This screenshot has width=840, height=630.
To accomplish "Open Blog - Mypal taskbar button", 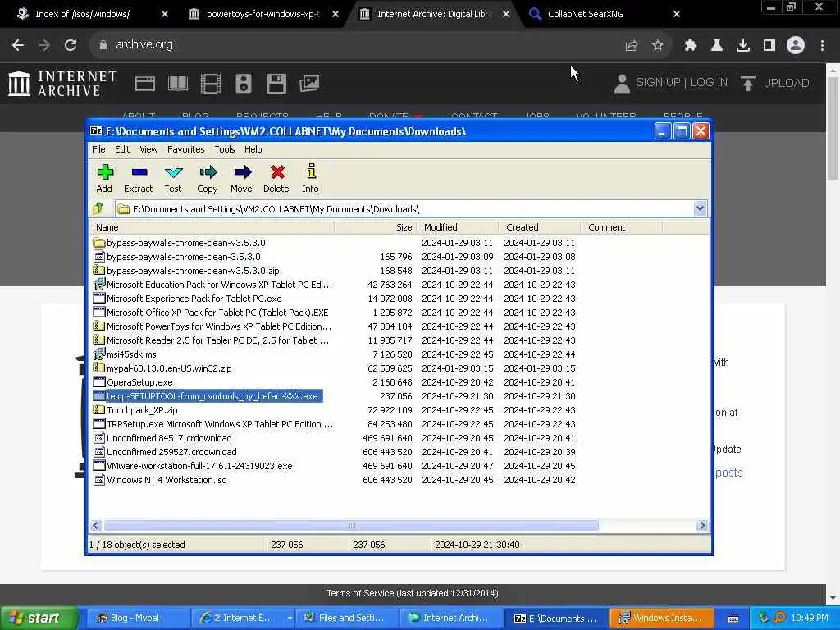I will coord(137,618).
